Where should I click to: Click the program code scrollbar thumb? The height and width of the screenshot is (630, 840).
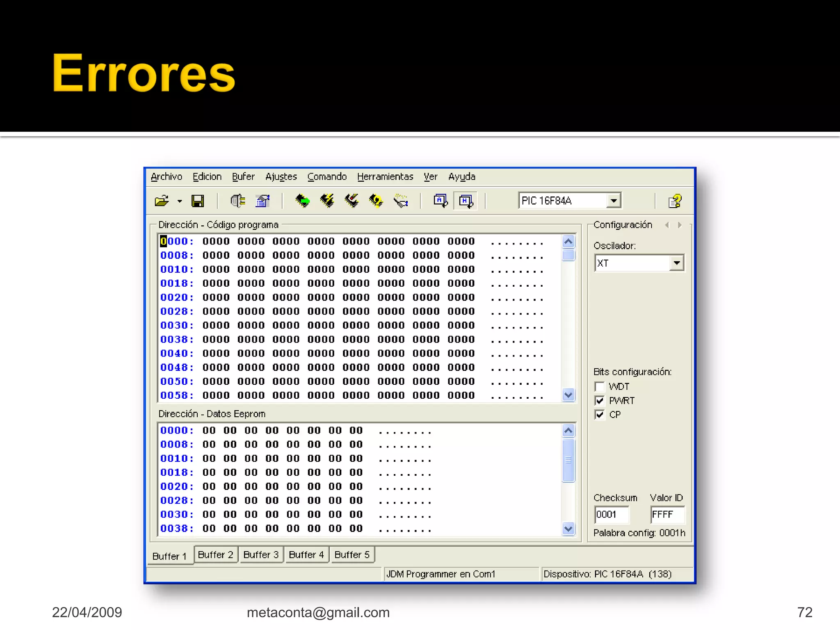(x=568, y=255)
